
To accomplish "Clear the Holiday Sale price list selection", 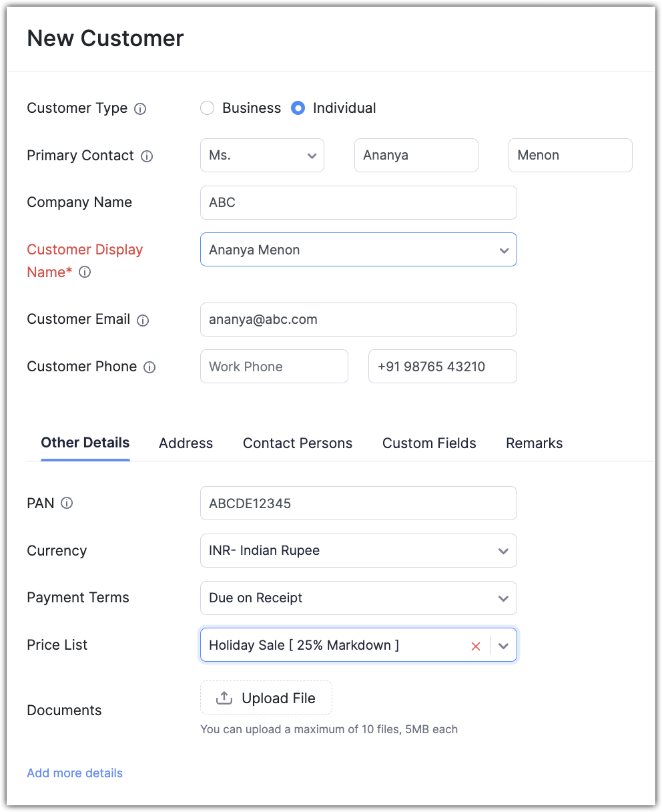I will coord(476,646).
